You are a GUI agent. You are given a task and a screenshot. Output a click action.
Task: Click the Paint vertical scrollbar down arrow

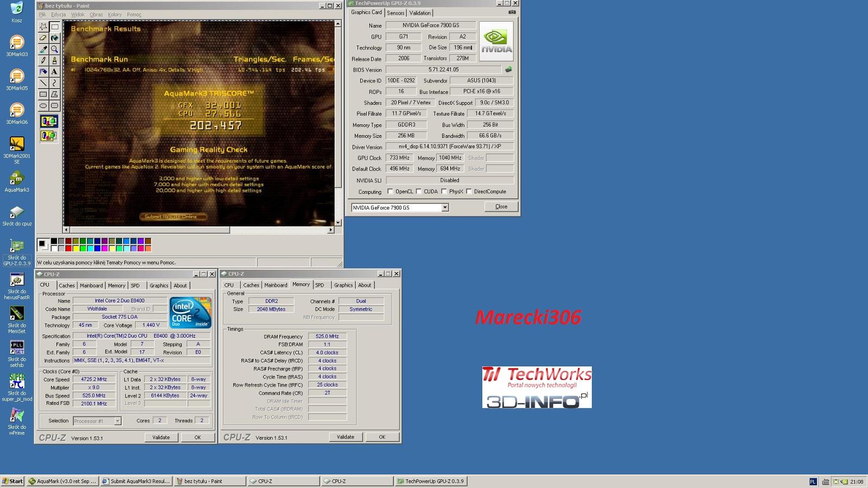(338, 223)
